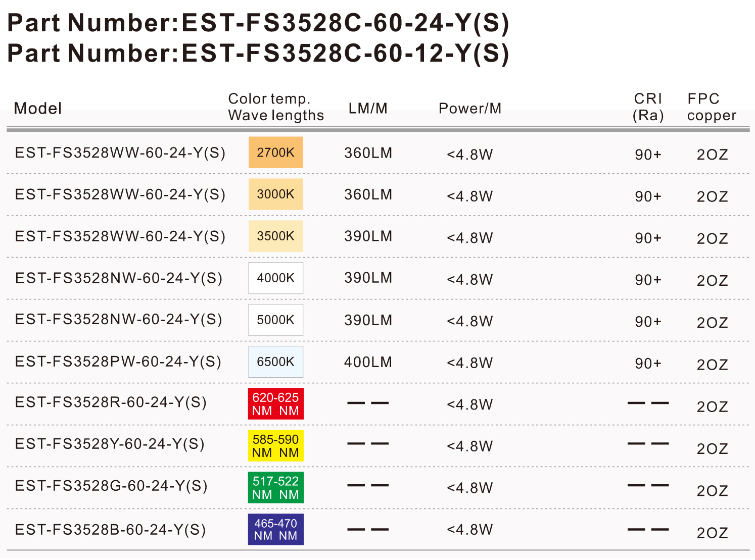Click the green 517-522 NM swatch
Image resolution: width=755 pixels, height=560 pixels.
pyautogui.click(x=275, y=487)
